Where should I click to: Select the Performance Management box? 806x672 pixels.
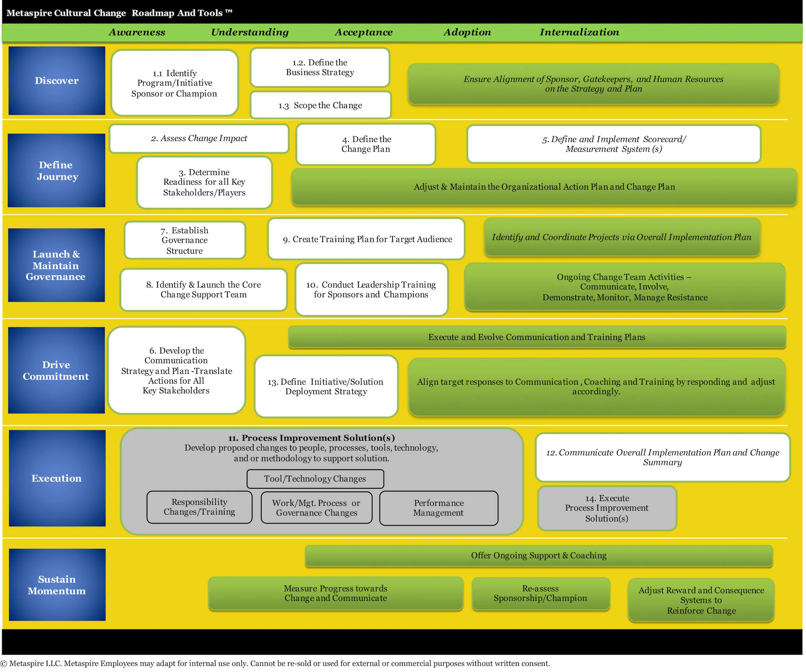coord(439,508)
